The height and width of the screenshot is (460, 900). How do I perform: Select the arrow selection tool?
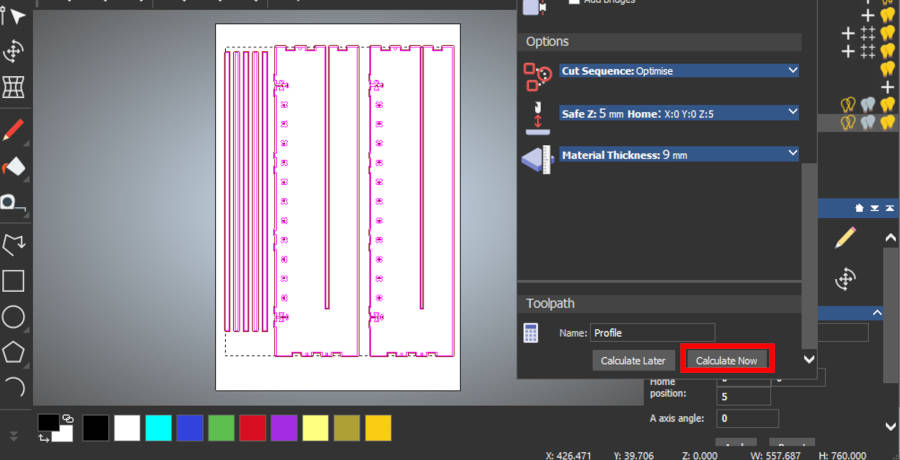click(18, 16)
